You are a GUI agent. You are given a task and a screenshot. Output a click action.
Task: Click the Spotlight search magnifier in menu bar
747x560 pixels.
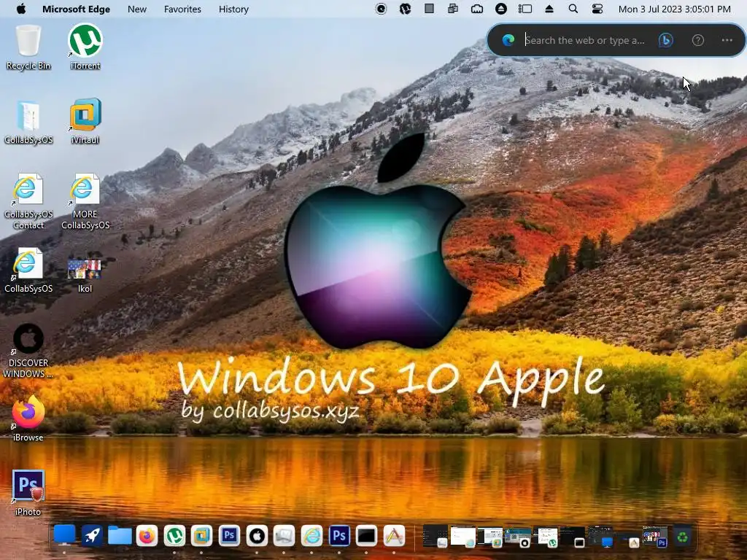(573, 9)
